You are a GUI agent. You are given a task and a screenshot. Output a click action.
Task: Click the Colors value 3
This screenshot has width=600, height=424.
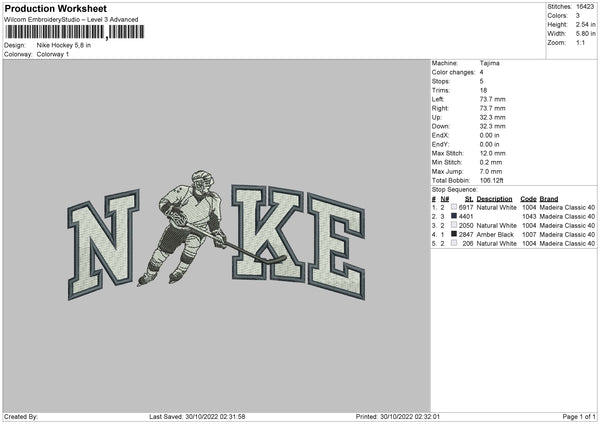coord(578,16)
